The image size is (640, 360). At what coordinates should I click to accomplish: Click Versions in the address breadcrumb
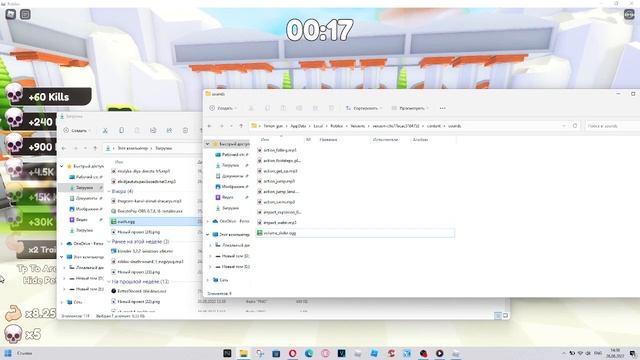(358, 126)
